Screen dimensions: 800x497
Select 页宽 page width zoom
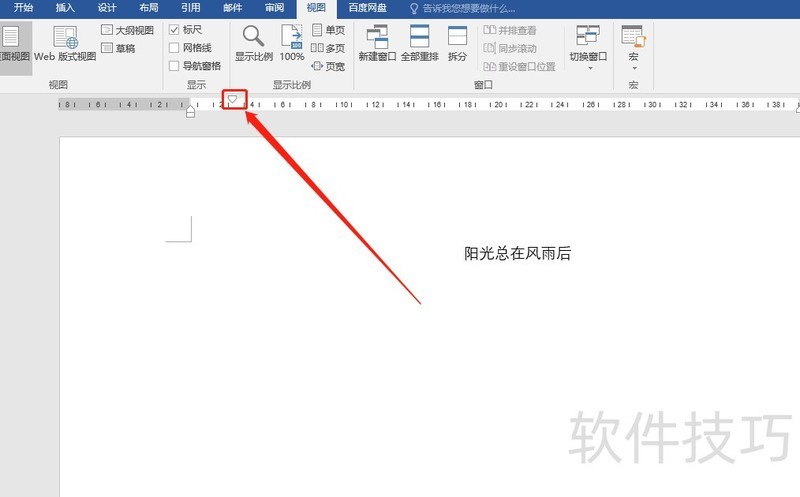328,66
